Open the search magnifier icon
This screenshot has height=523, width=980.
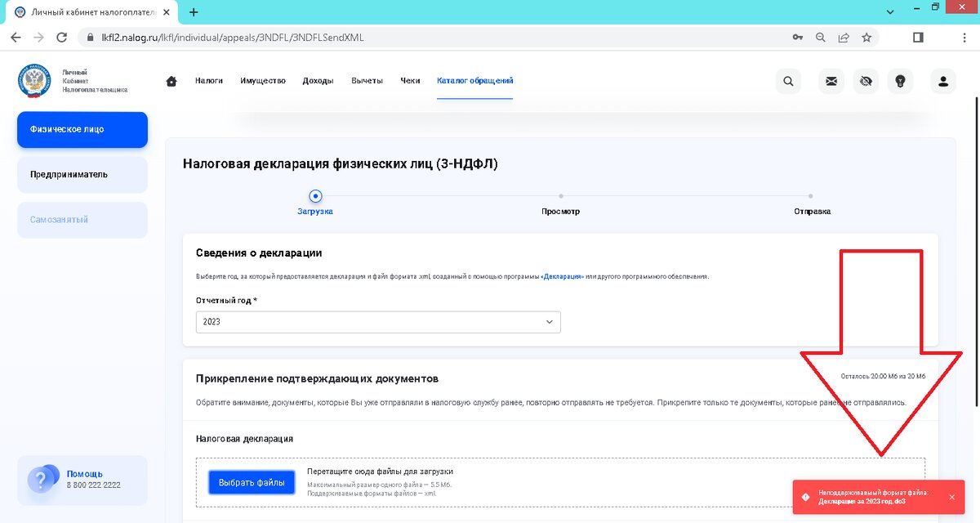[x=788, y=81]
